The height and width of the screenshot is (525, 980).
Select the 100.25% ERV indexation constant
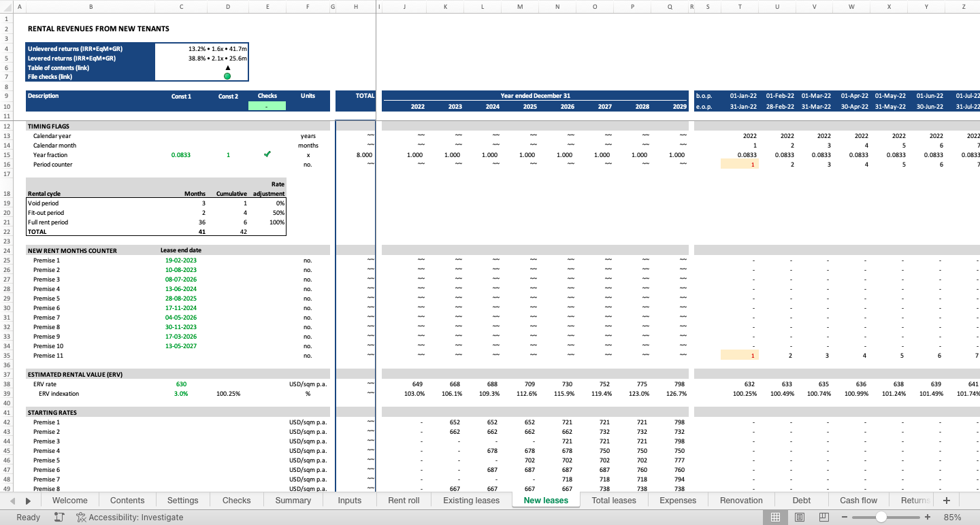point(227,394)
